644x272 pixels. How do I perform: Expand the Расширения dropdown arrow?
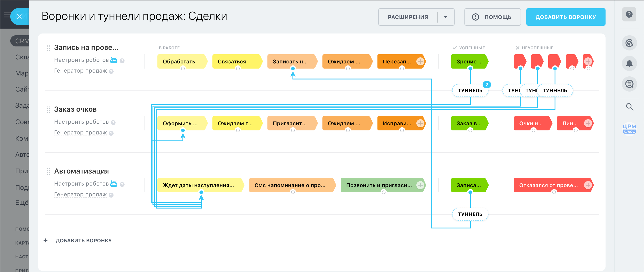coord(445,17)
